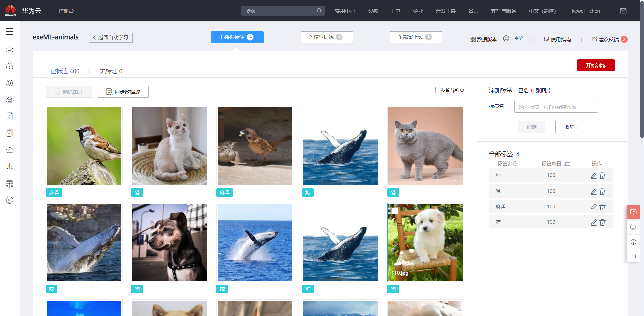644x316 pixels.
Task: Go to step 2 模型训练
Action: 326,37
